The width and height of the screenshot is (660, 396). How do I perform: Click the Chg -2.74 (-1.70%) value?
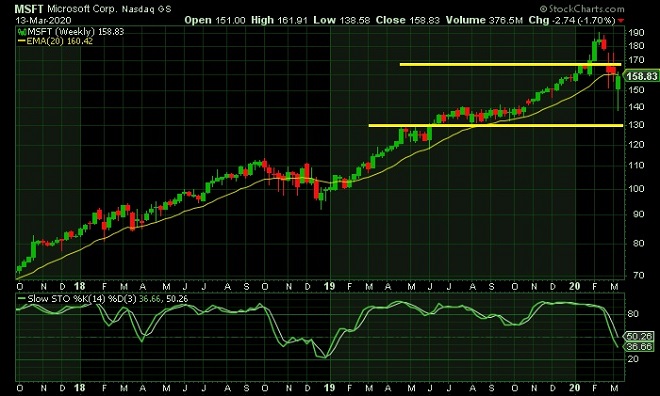[572, 20]
